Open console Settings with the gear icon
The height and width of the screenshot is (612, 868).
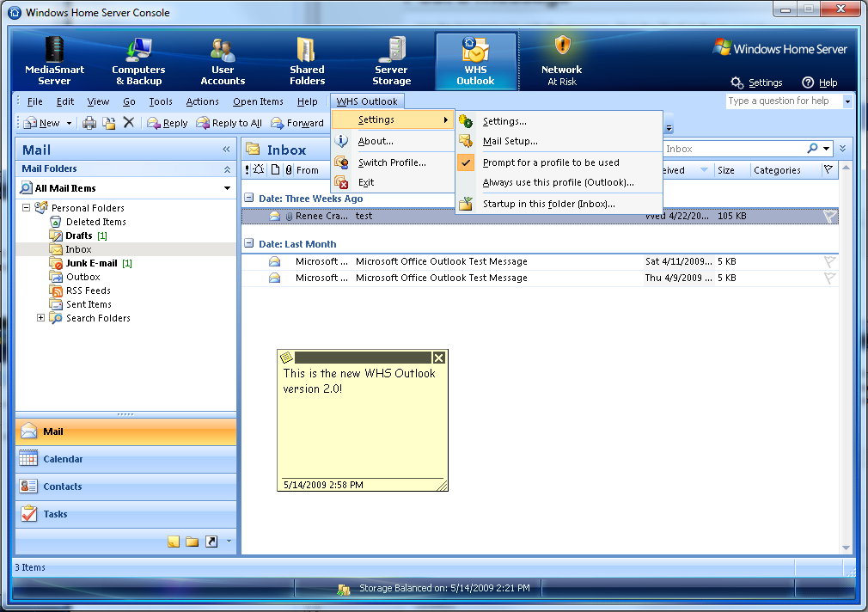756,83
